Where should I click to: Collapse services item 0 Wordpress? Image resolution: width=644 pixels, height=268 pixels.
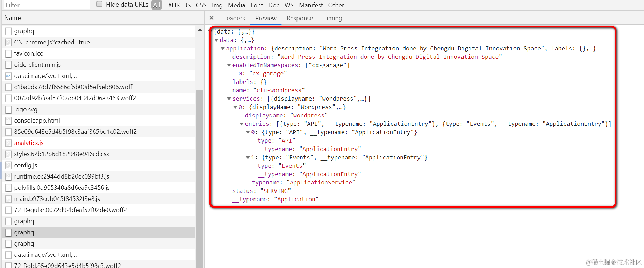tap(235, 107)
